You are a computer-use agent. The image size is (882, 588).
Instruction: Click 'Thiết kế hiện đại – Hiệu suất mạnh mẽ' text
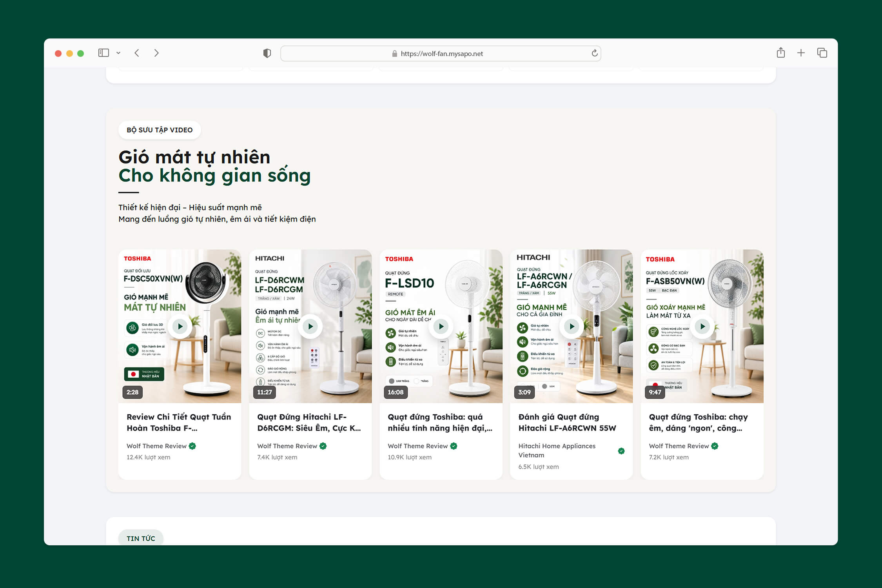pos(190,207)
